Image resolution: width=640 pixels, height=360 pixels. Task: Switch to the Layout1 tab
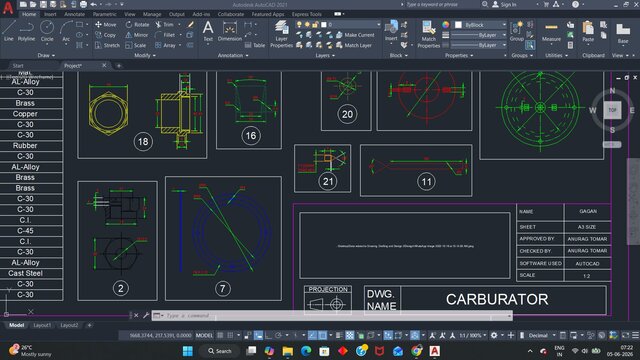tap(42, 325)
